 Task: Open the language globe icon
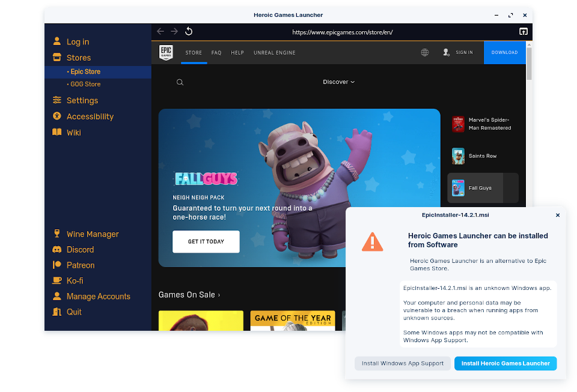tap(425, 53)
